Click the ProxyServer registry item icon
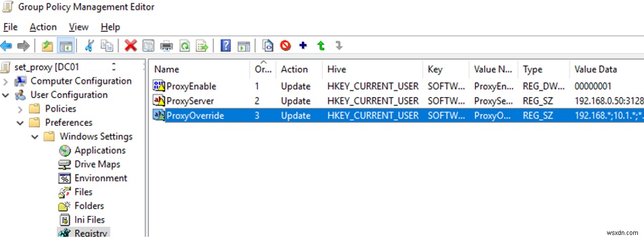644x238 pixels. [x=159, y=100]
